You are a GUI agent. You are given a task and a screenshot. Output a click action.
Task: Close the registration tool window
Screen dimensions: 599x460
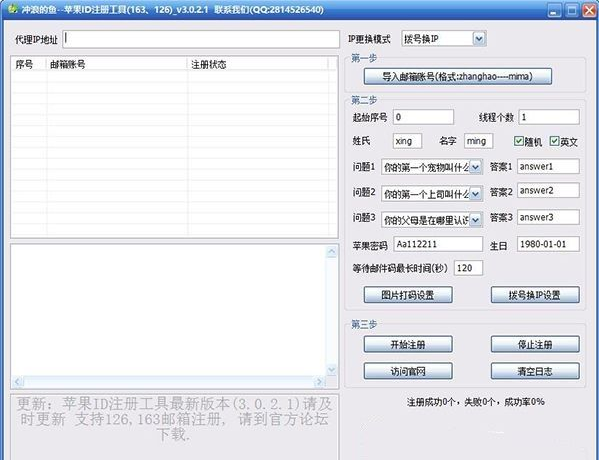click(x=589, y=10)
